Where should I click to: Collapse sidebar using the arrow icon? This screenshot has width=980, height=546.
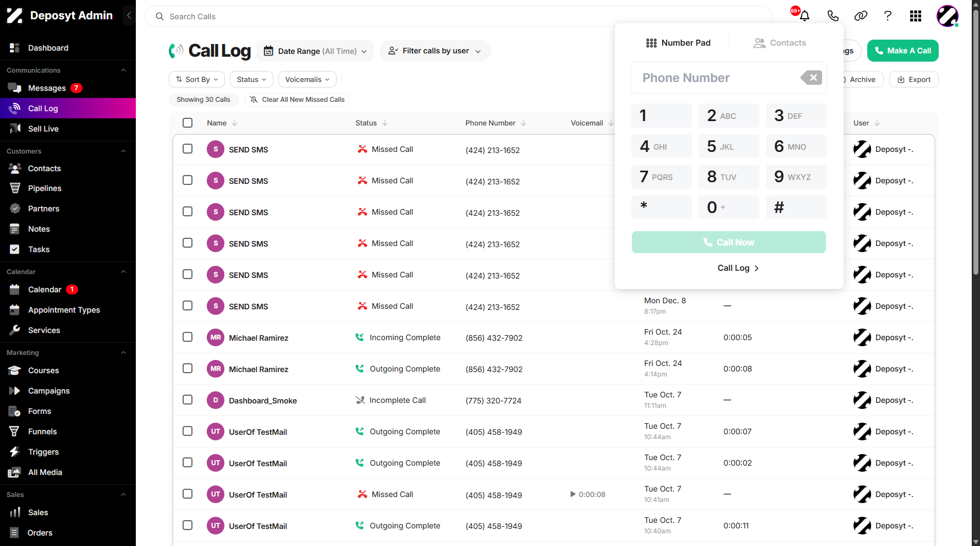point(129,15)
